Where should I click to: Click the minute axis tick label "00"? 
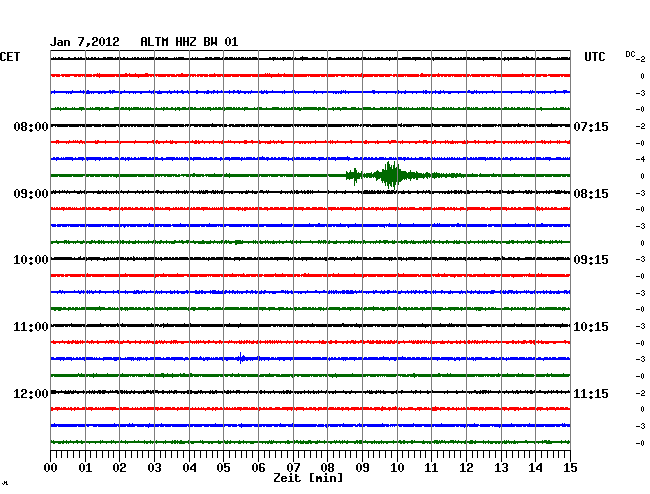[51, 468]
